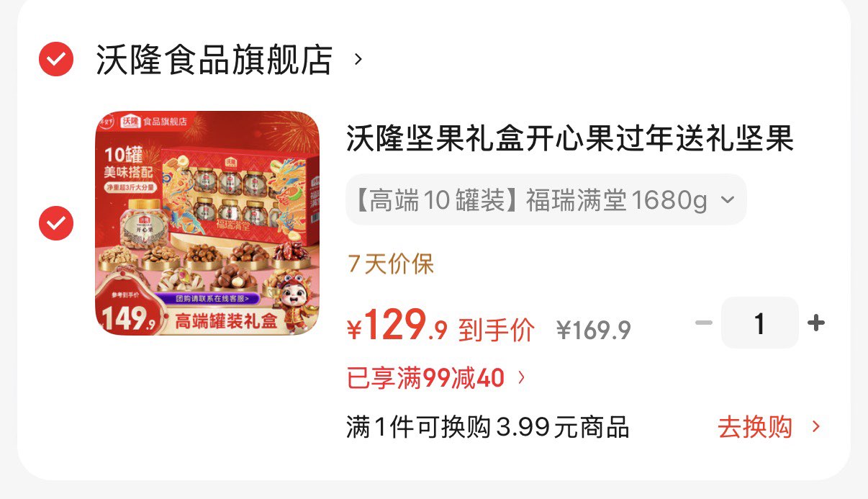Tap the 团购请联系在线客服 banner on the image
Viewport: 868px width, 499px height.
(x=213, y=297)
